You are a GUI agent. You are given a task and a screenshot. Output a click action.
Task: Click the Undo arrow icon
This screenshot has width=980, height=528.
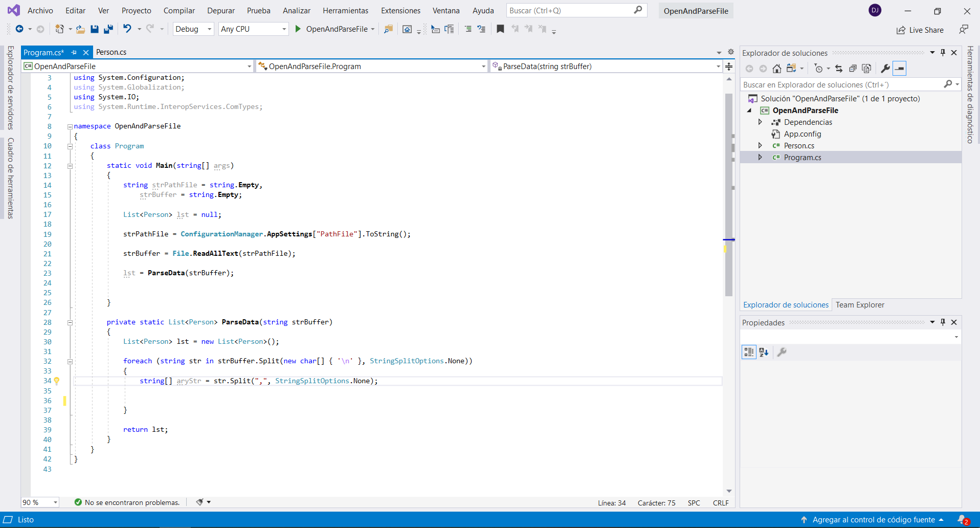[127, 29]
